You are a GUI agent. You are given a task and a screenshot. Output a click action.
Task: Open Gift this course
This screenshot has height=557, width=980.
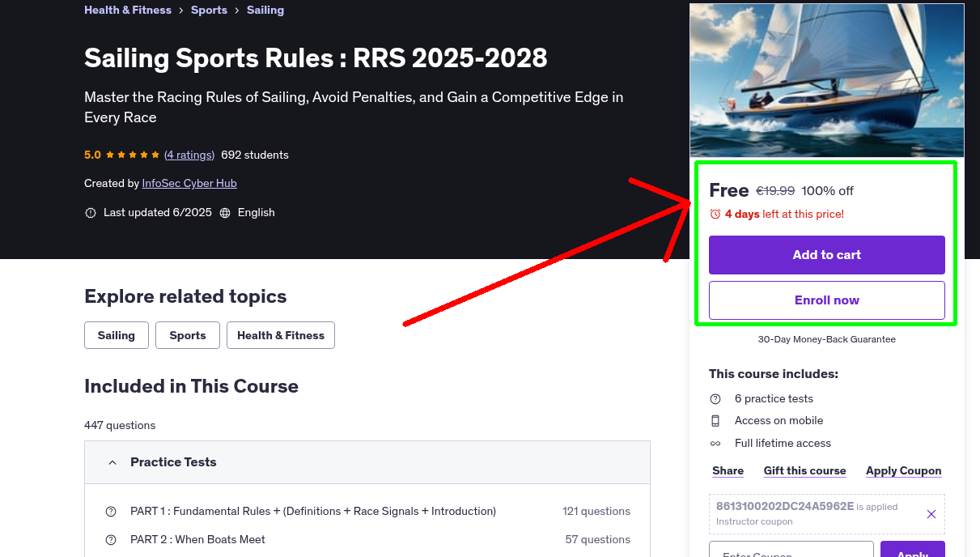(x=804, y=470)
